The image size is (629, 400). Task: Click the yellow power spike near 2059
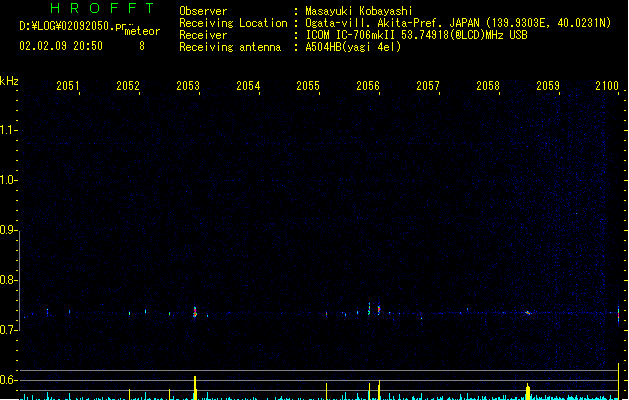pyautogui.click(x=528, y=392)
